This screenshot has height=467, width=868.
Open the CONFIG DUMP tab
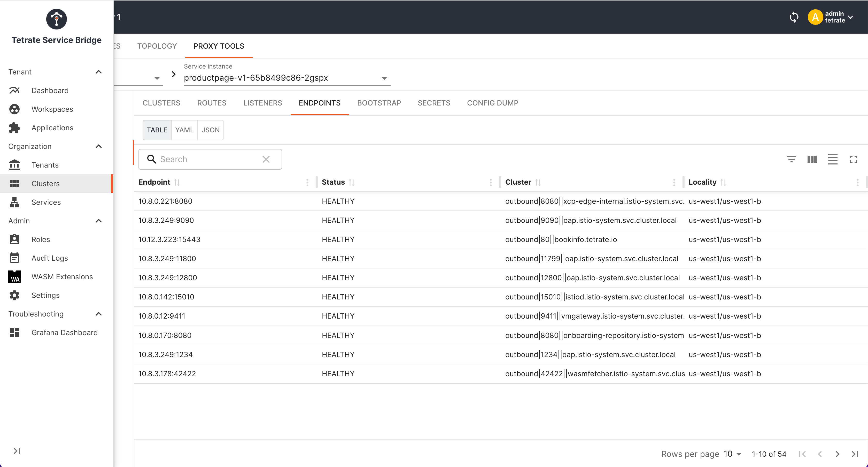coord(493,103)
